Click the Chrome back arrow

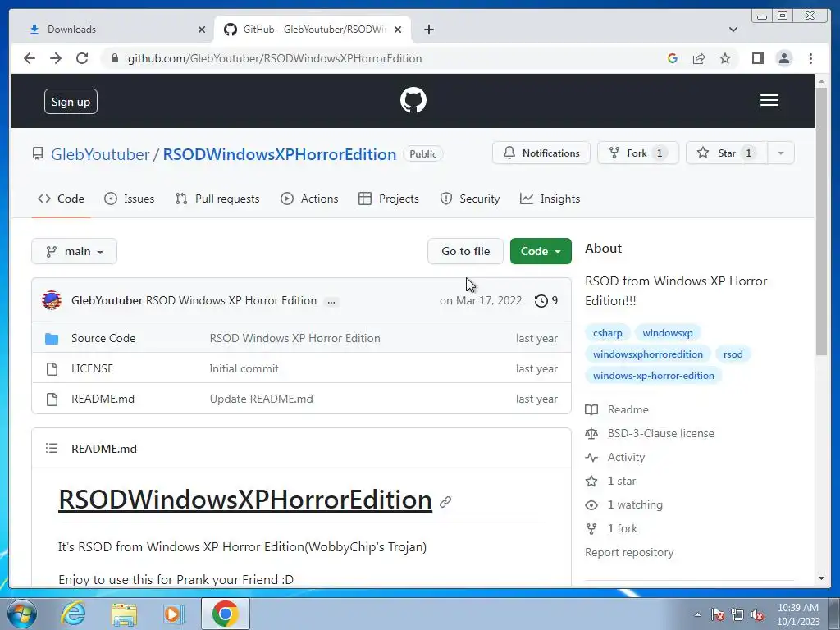[x=30, y=58]
